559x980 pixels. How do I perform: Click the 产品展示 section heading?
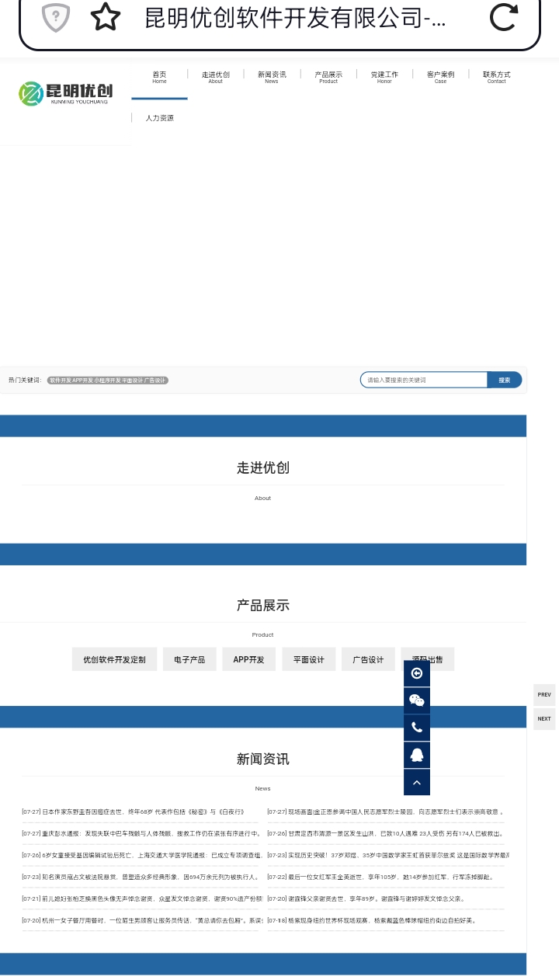tap(262, 605)
